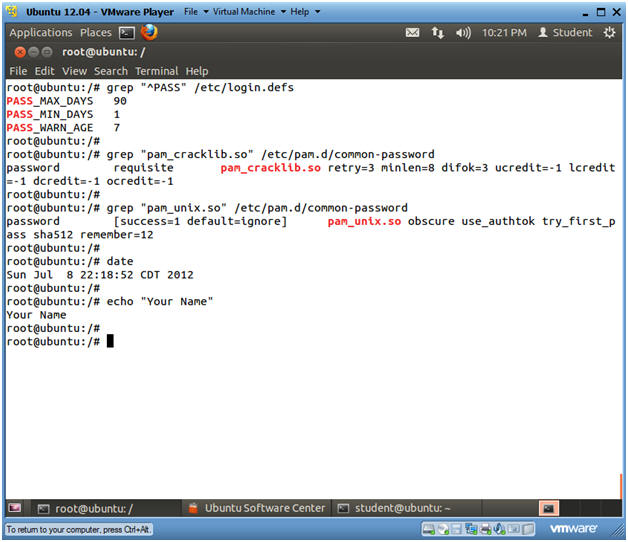Click the red pam_cracklib.so match text
Image resolution: width=628 pixels, height=542 pixels.
click(x=270, y=167)
